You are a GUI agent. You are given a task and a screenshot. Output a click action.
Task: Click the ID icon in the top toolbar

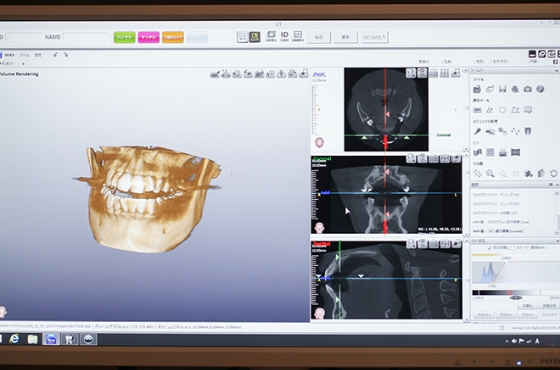[284, 36]
